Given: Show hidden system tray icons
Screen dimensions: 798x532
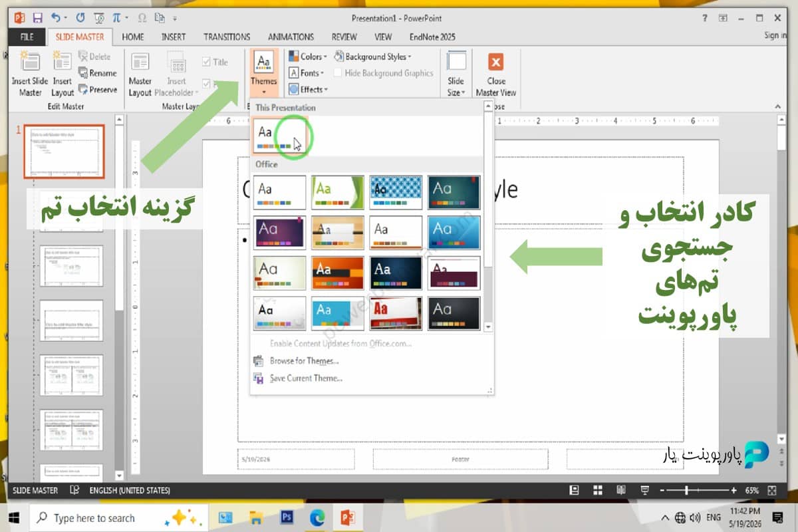Looking at the screenshot, I should [666, 517].
